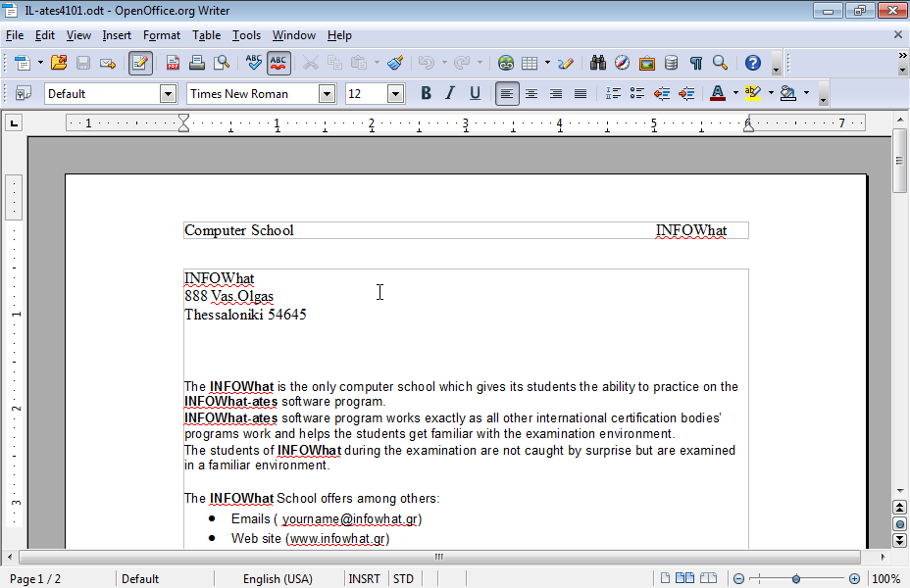The image size is (910, 588).
Task: Toggle Italic formatting
Action: (x=450, y=93)
